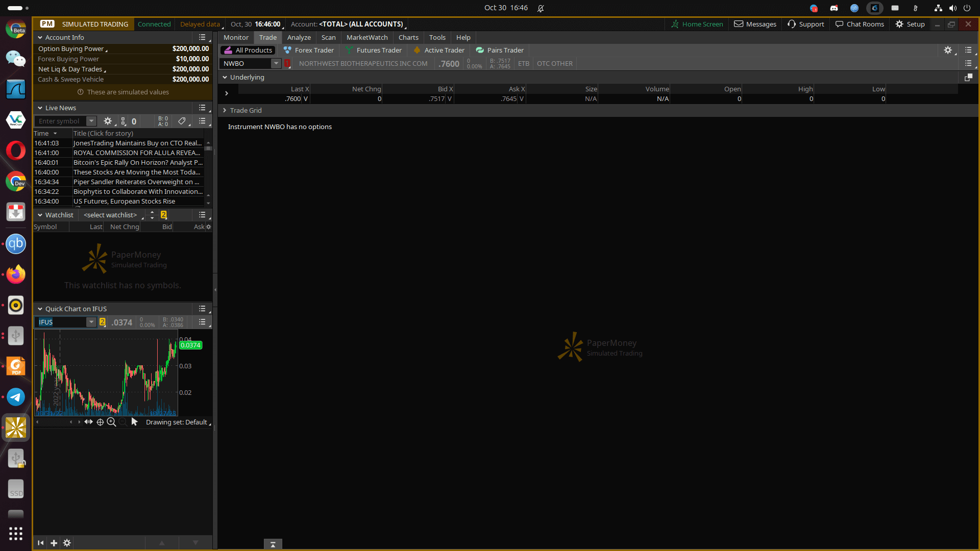980x551 pixels.
Task: Click zoom in magnifier on Quick Chart
Action: (x=111, y=422)
